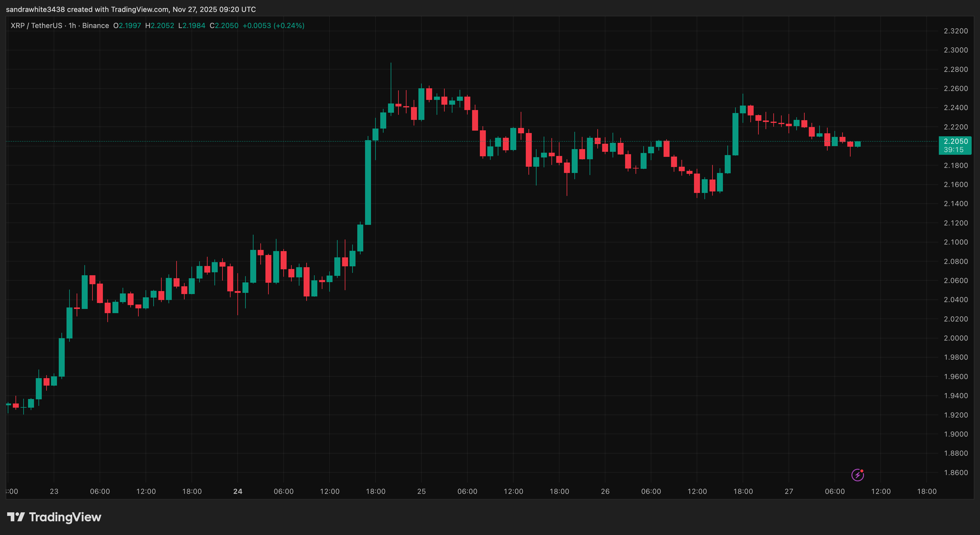The image size is (980, 535).
Task: Toggle the high value H2.2052 in the legend
Action: click(x=160, y=25)
